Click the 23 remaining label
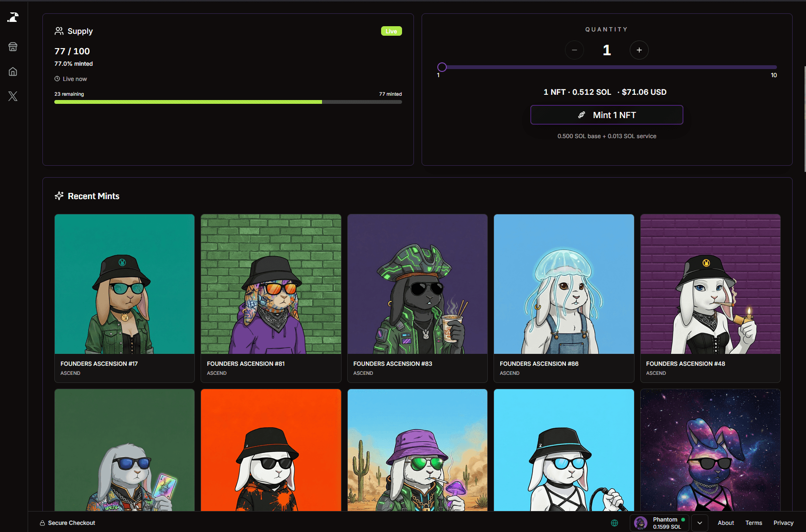 69,94
